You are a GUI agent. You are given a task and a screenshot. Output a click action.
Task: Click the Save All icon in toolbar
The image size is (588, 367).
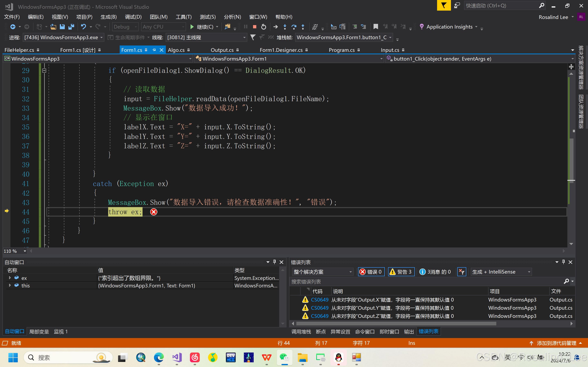71,27
